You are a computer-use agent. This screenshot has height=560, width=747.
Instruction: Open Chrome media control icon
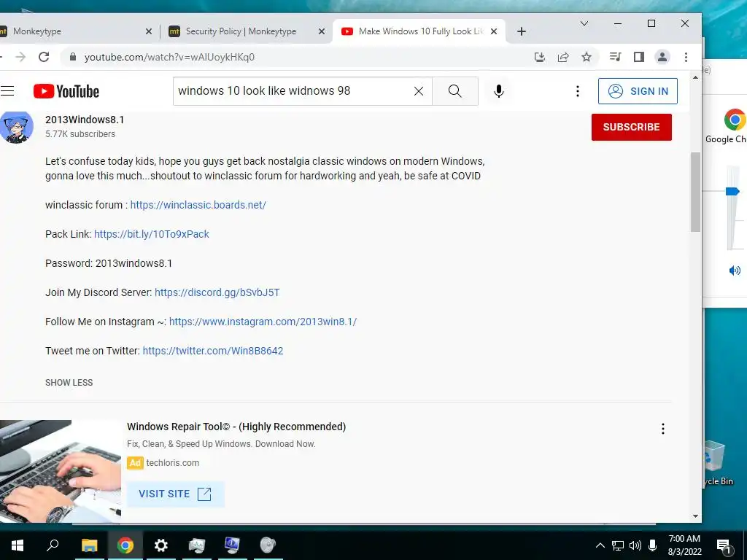pos(615,57)
